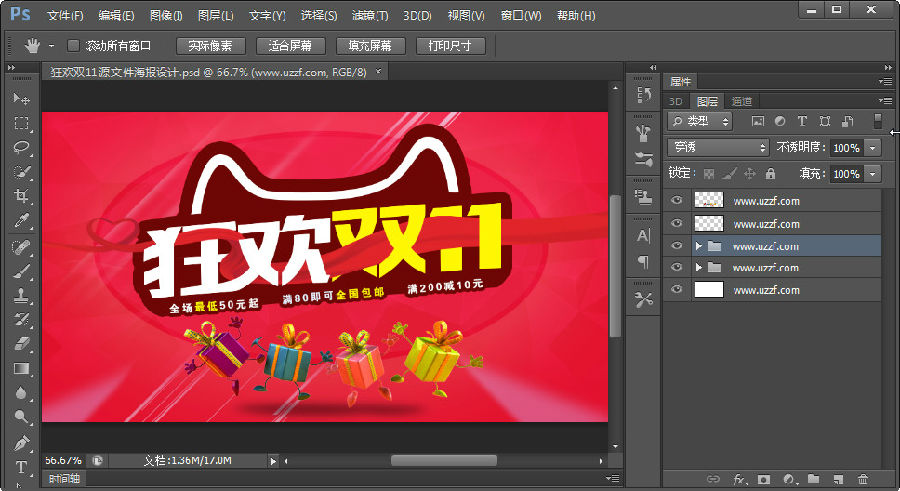
Task: Click the 打印尺寸 button
Action: click(449, 45)
